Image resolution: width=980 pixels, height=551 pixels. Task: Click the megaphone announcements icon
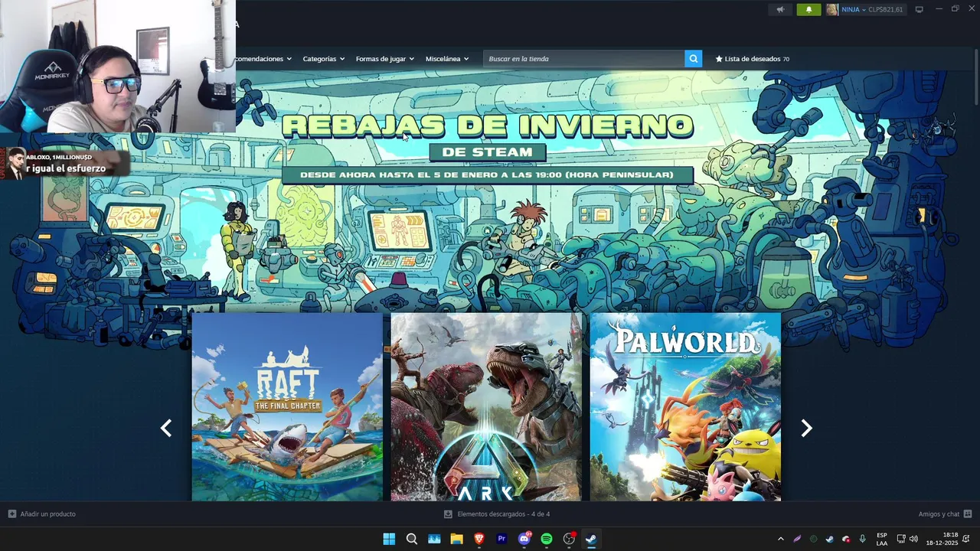781,9
